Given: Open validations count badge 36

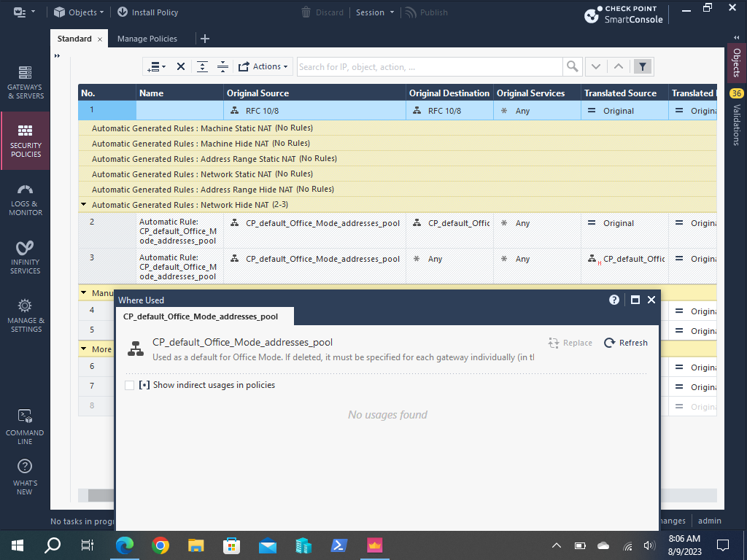Looking at the screenshot, I should coord(737,93).
